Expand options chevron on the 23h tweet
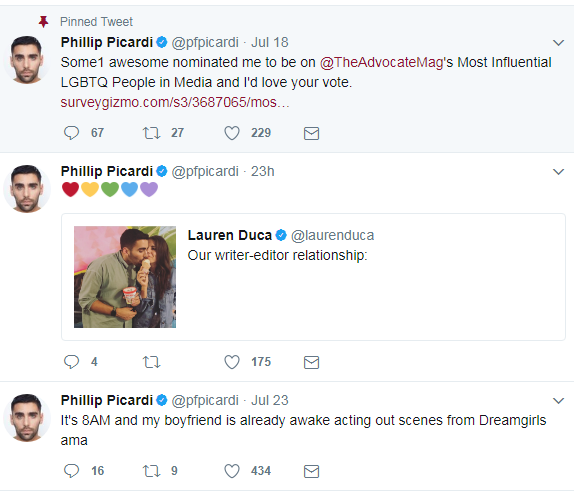 558,172
